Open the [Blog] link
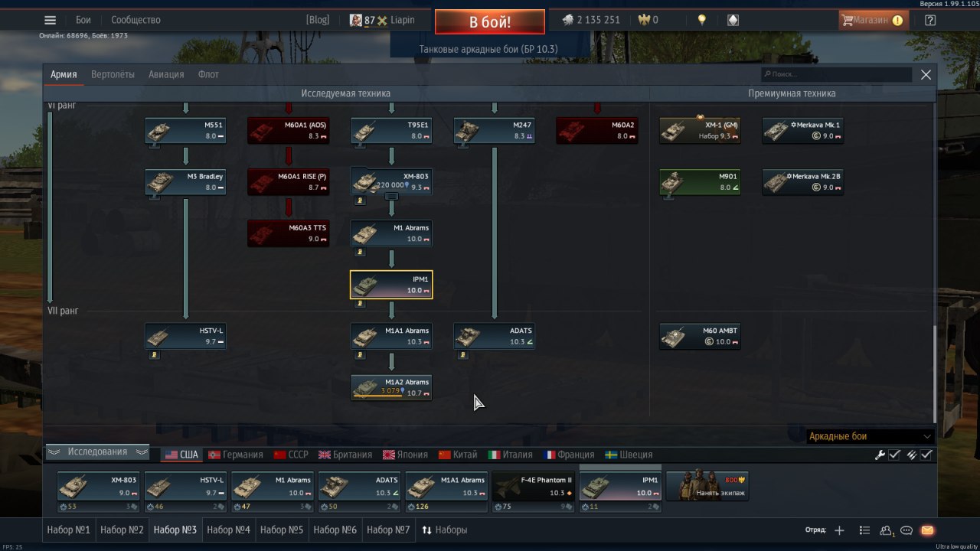The height and width of the screenshot is (551, 980). 317,20
